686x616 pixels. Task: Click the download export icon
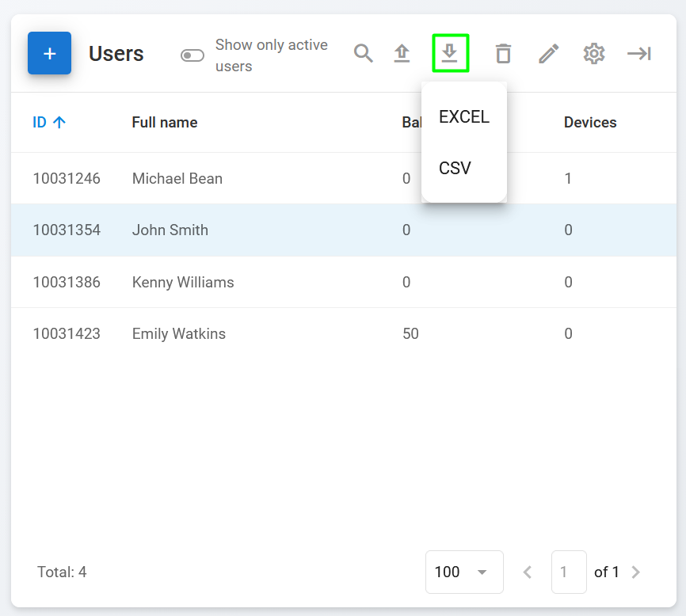click(x=450, y=53)
